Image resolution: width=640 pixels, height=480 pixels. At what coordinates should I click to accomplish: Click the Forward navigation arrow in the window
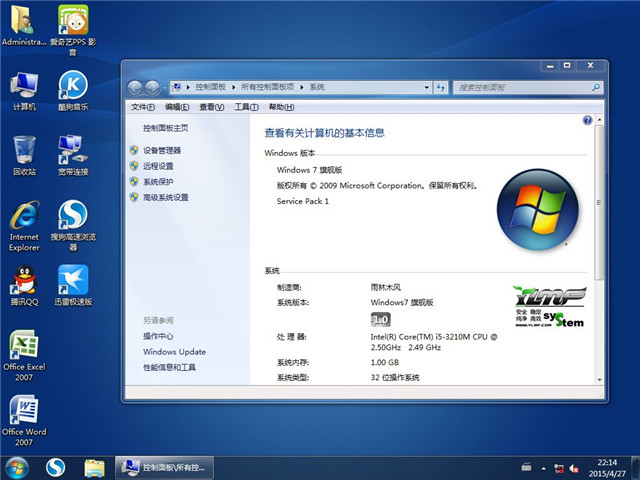[x=152, y=87]
